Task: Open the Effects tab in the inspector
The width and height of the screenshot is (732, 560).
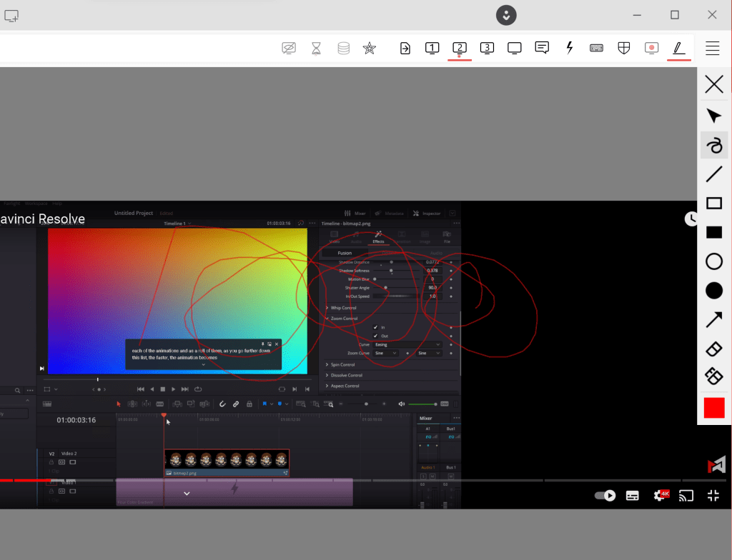Action: click(378, 237)
